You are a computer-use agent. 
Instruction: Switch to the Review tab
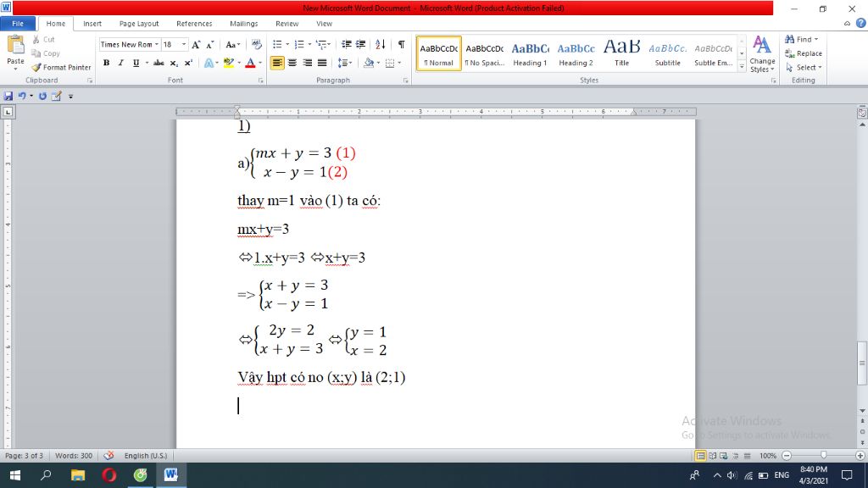click(x=287, y=24)
